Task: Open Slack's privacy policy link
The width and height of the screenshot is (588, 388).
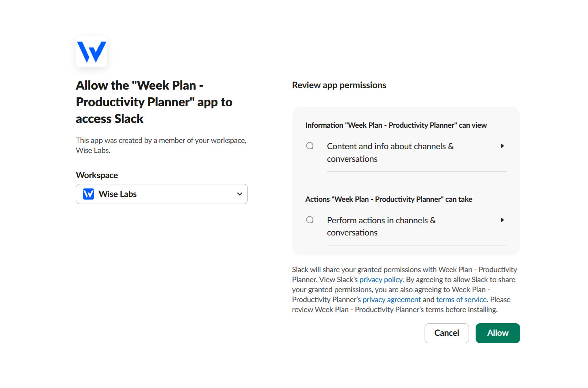Action: (x=381, y=280)
